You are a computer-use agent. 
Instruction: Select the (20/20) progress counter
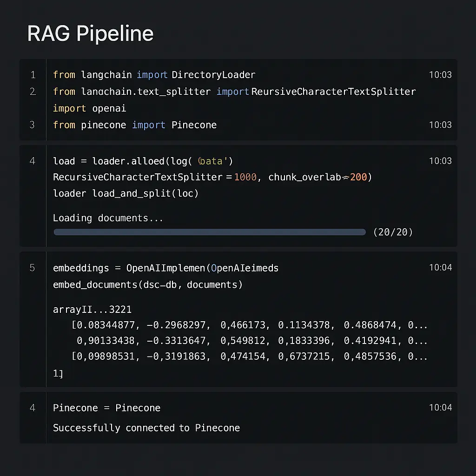393,232
